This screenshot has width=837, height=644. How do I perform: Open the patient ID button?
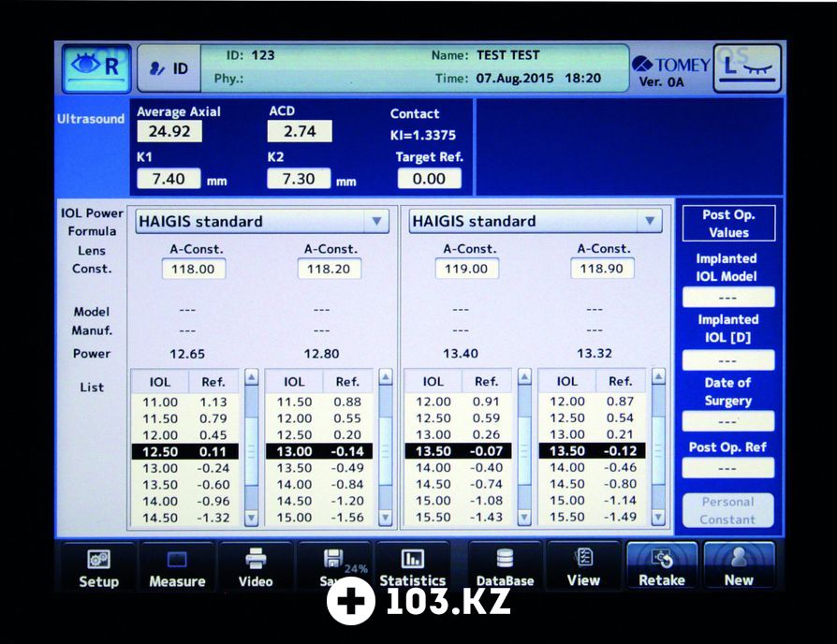point(169,68)
